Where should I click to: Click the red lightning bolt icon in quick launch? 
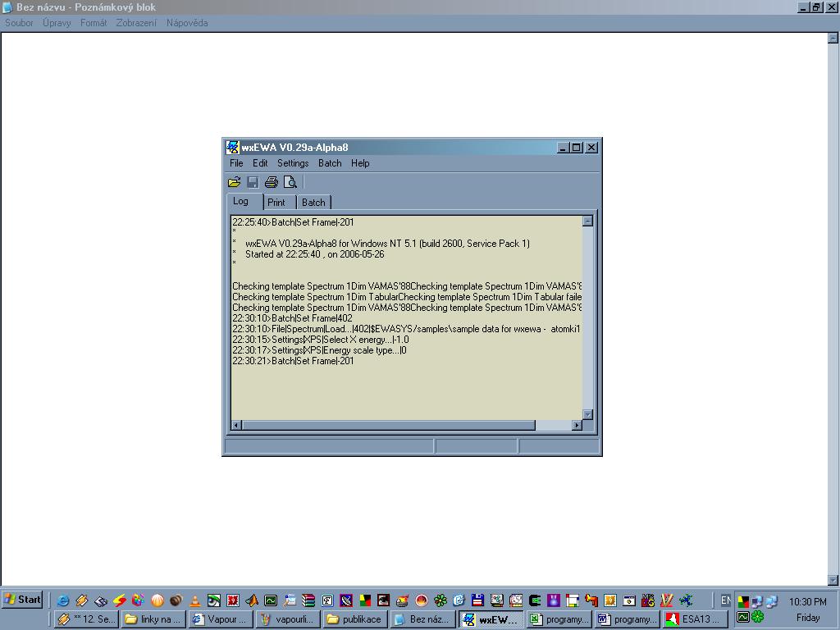coord(120,600)
